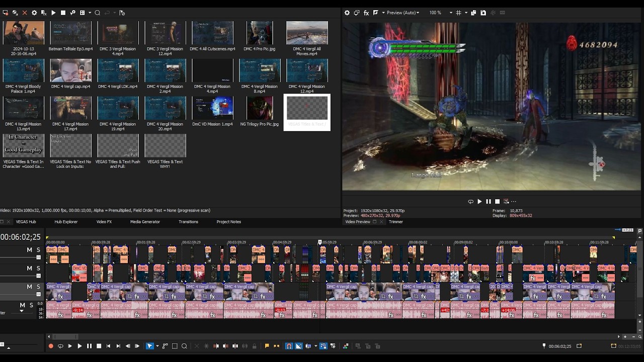
Task: Open the Media FX icon in Project Media
Action: [x=44, y=13]
